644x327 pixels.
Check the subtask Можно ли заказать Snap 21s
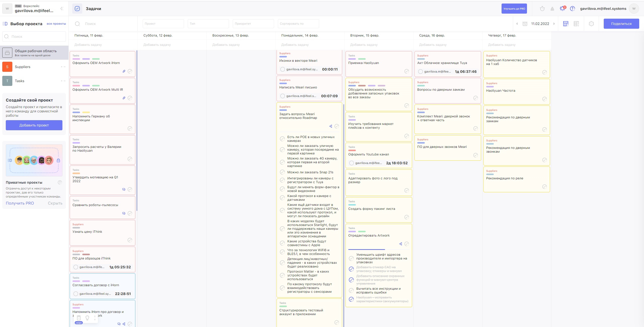tap(282, 172)
